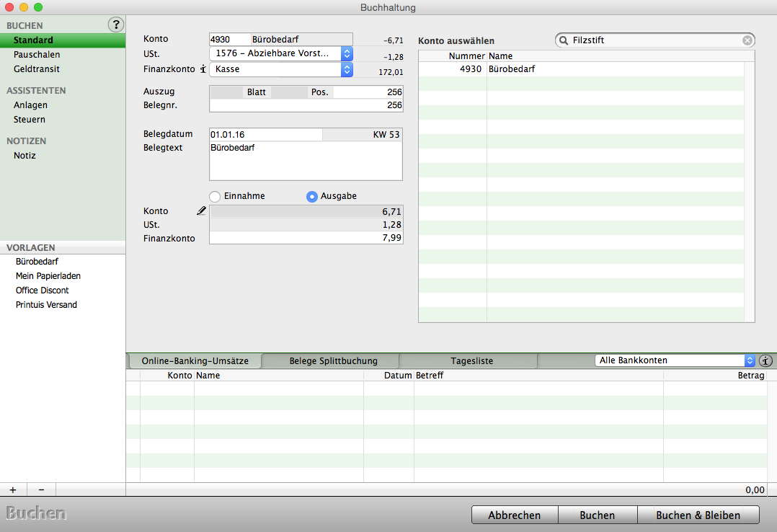Click the magnifying glass search icon
The image size is (777, 532).
564,40
